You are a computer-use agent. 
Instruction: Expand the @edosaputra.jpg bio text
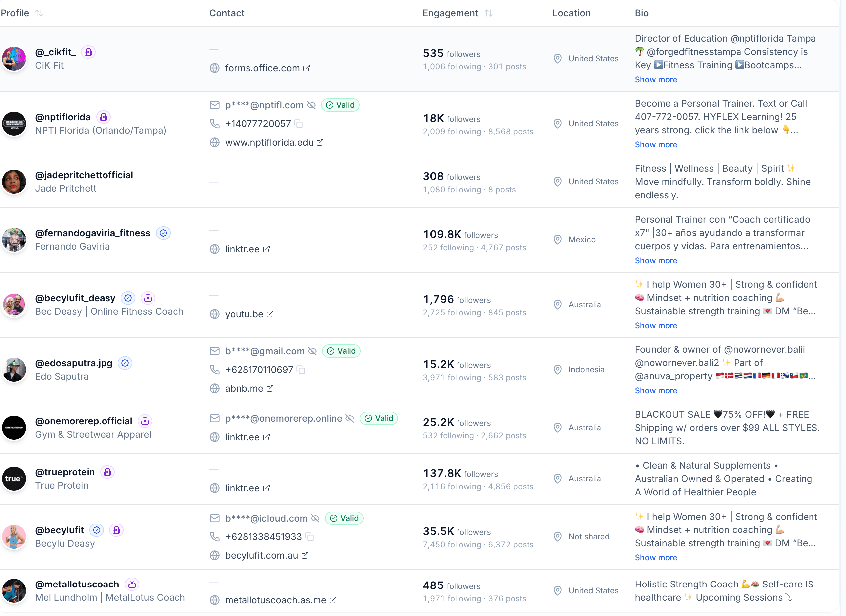656,391
